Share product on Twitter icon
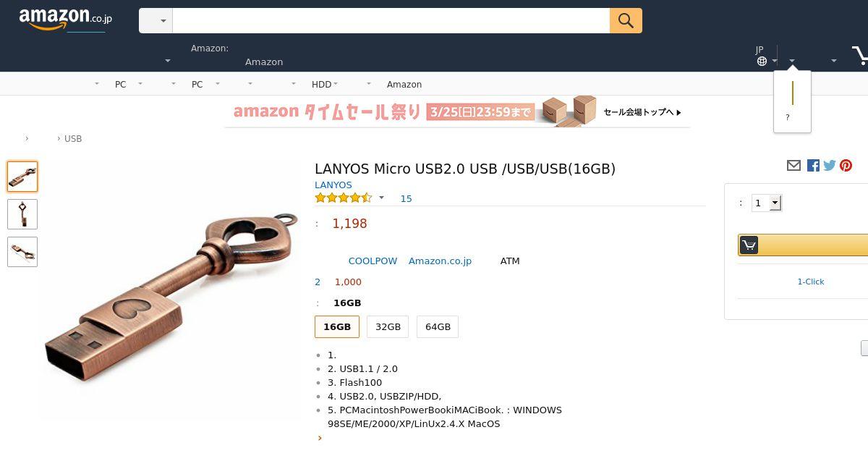The image size is (868, 456). tap(829, 166)
